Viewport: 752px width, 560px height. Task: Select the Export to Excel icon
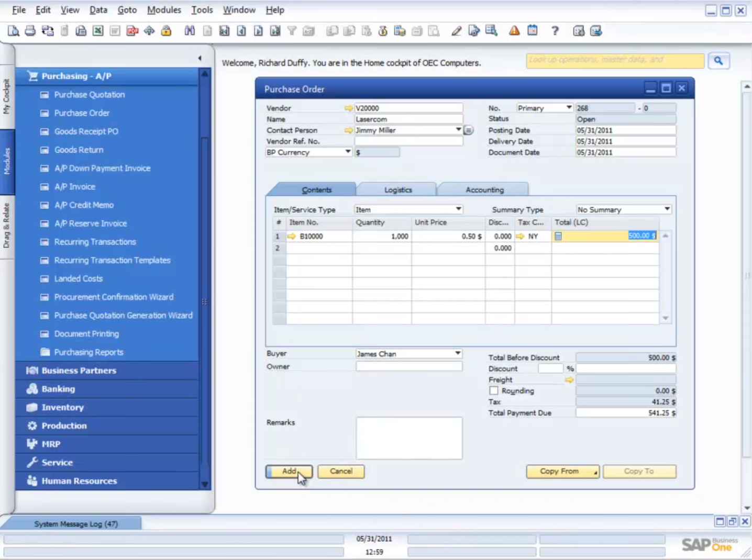point(98,30)
